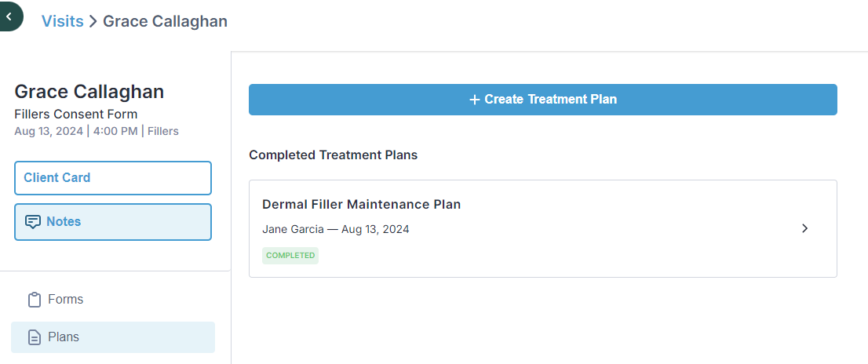Click the Create Treatment Plan button
868x364 pixels.
542,100
